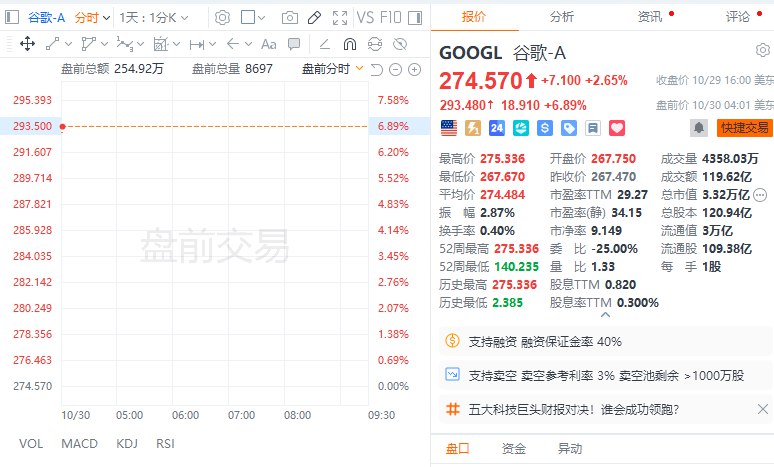Screen dimensions: 774x467
Task: Select the pencil drawing tool icon
Action: coord(314,18)
